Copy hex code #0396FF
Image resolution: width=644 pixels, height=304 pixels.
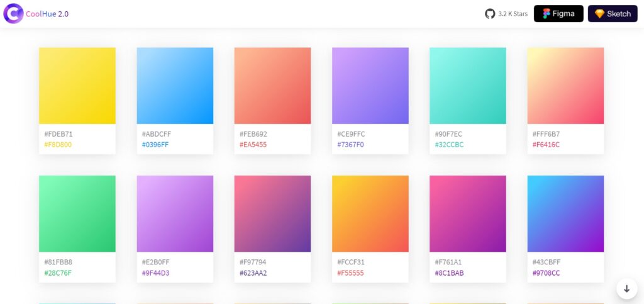tap(155, 145)
